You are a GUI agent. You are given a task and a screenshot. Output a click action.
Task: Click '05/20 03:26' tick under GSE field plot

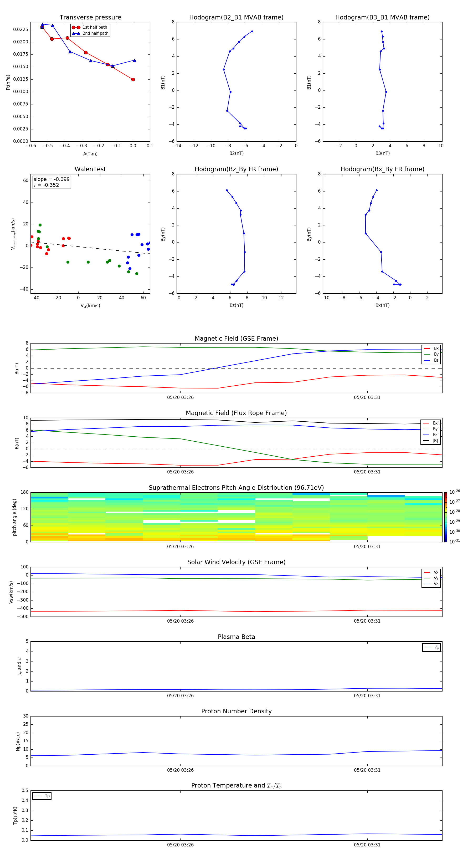(181, 397)
